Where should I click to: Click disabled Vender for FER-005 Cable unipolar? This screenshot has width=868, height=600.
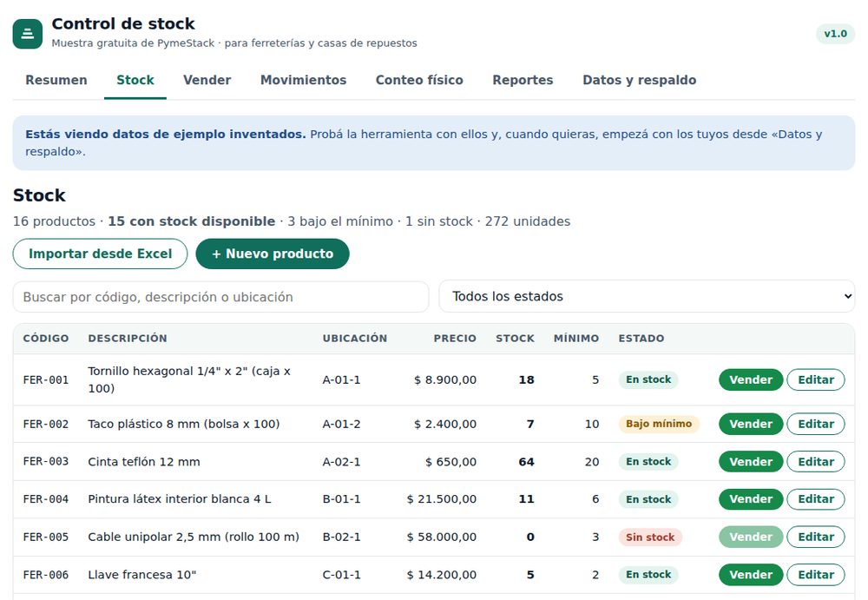click(751, 537)
